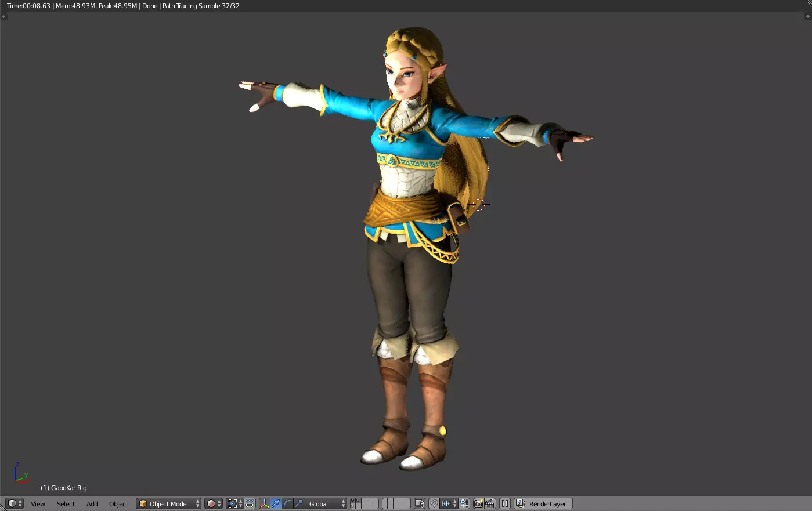Image resolution: width=812 pixels, height=511 pixels.
Task: Open the View menu
Action: 38,503
